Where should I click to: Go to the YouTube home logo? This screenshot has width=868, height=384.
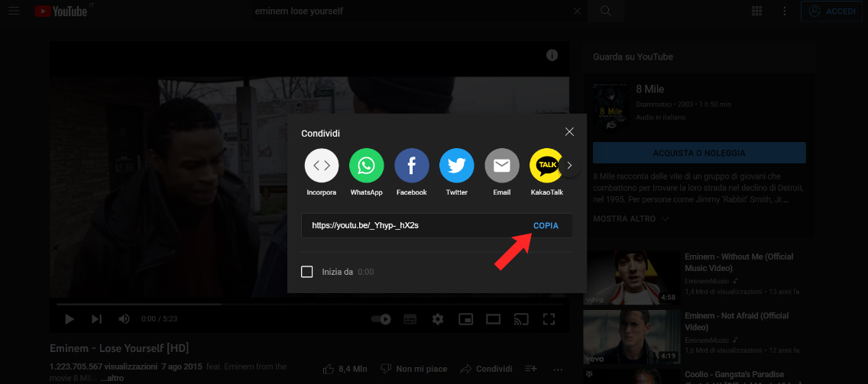tap(61, 11)
